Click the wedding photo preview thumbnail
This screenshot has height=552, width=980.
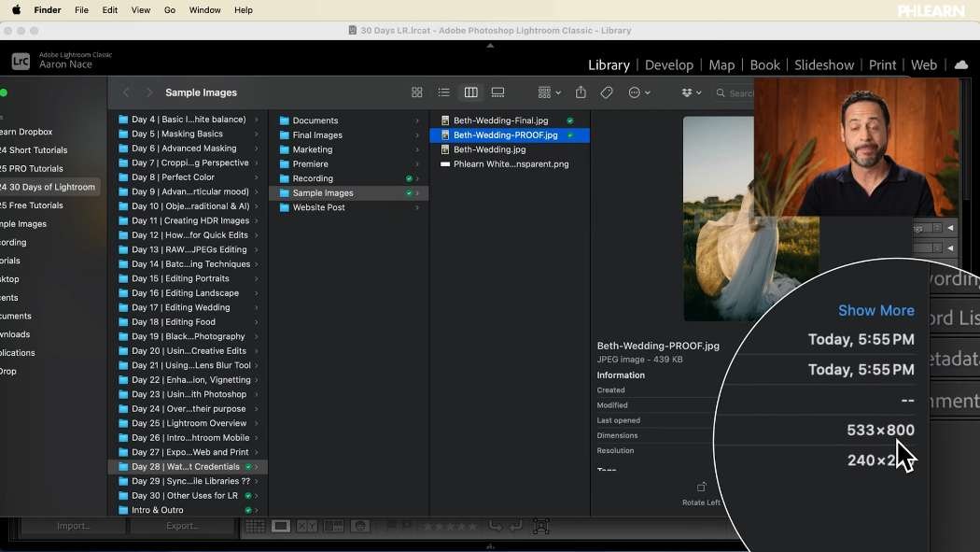[750, 219]
